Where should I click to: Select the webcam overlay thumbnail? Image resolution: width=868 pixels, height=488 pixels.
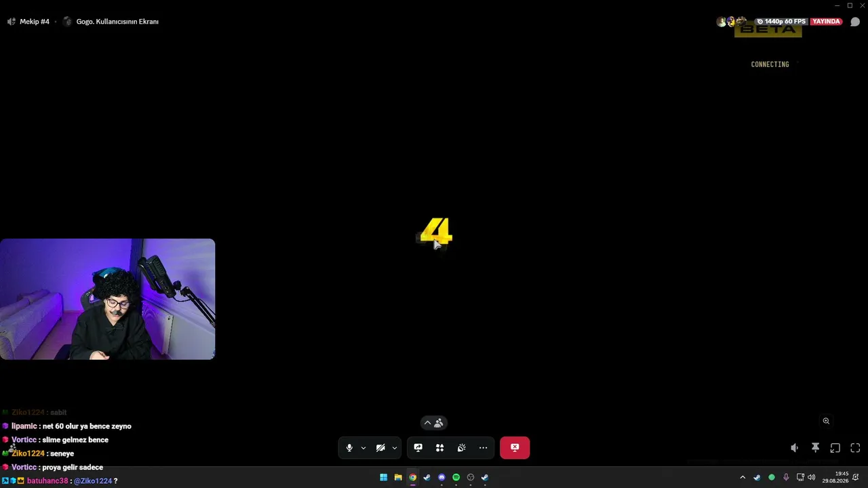click(x=108, y=299)
